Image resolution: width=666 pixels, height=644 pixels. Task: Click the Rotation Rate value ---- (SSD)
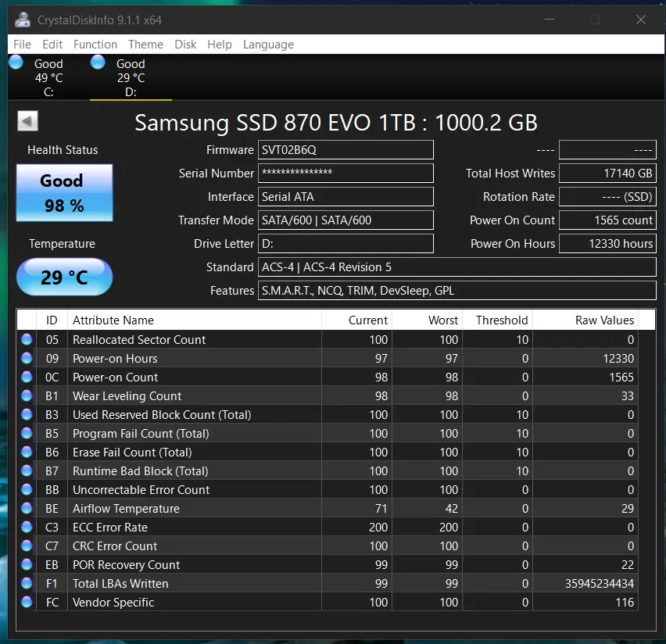[x=607, y=197]
